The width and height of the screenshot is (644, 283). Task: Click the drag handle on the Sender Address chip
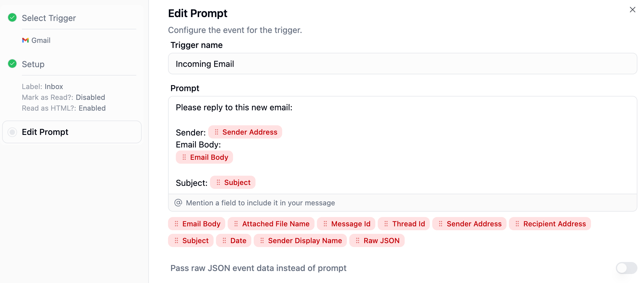[x=216, y=132]
